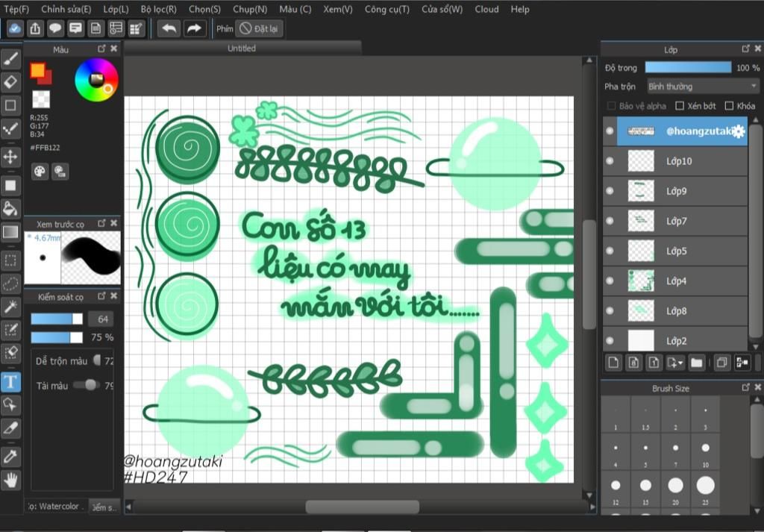Screen dimensions: 764x532
Task: Select the Lớp2 layer row
Action: tap(674, 340)
